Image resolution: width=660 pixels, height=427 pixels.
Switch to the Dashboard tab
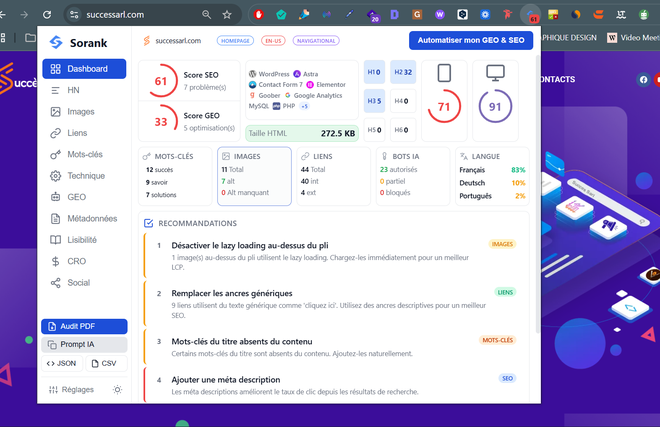84,68
